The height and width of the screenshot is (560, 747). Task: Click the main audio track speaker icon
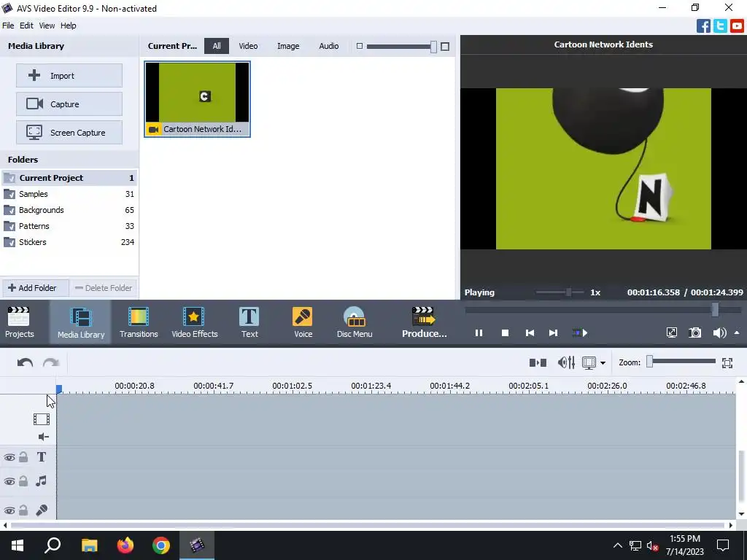[43, 437]
